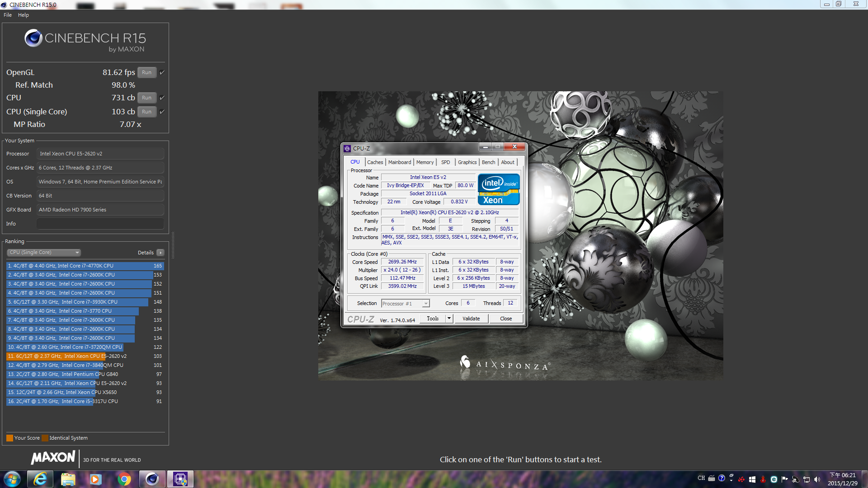Open Windows Media Player from the taskbar
This screenshot has width=868, height=488.
(x=96, y=479)
